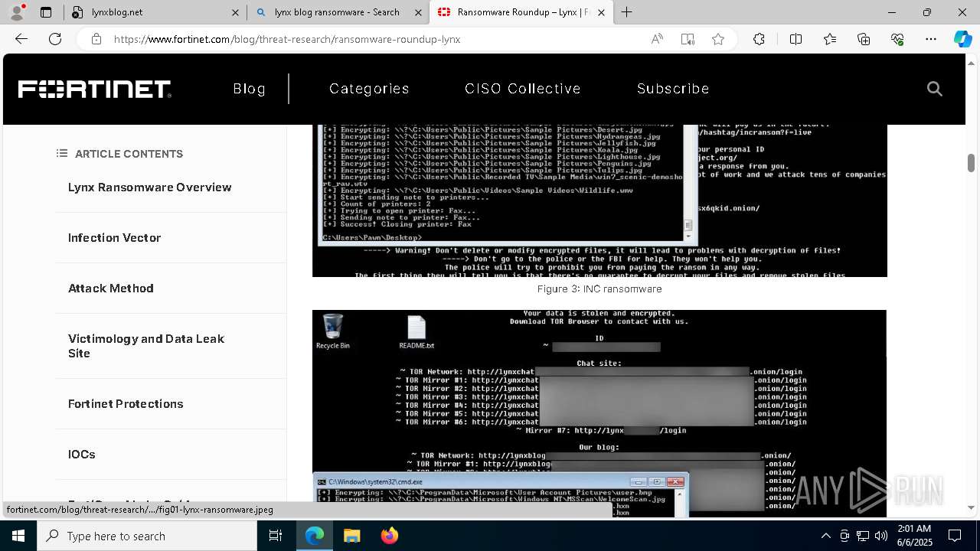The height and width of the screenshot is (551, 980).
Task: Open File Explorer from taskbar
Action: coord(351,536)
